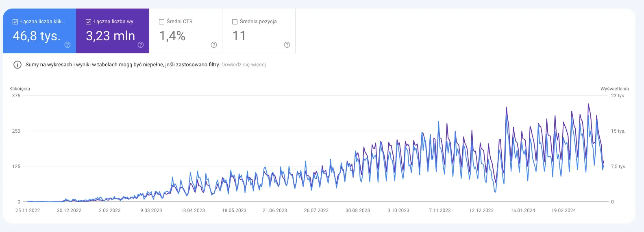This screenshot has height=232, width=644.
Task: Uncheck the Łączna liczba kliknięć checkbox
Action: [15, 22]
